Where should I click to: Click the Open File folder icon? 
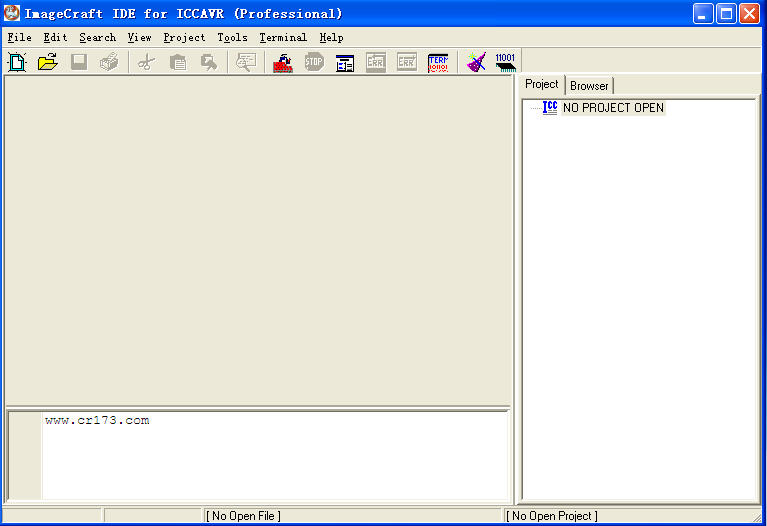pos(47,62)
